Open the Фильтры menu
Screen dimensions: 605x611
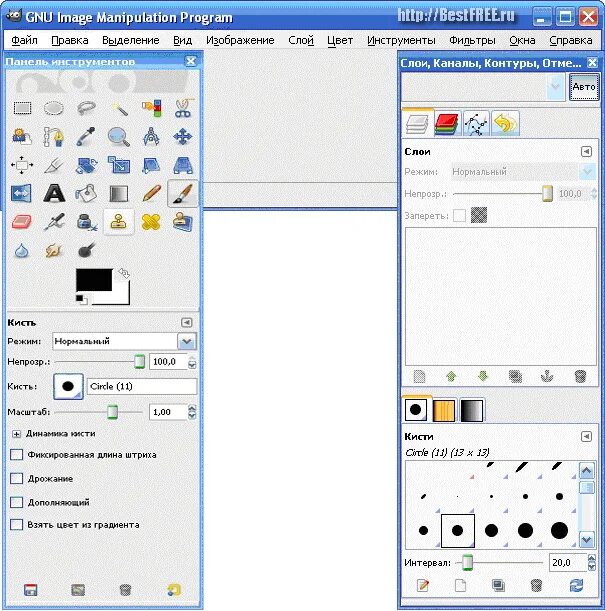point(472,40)
